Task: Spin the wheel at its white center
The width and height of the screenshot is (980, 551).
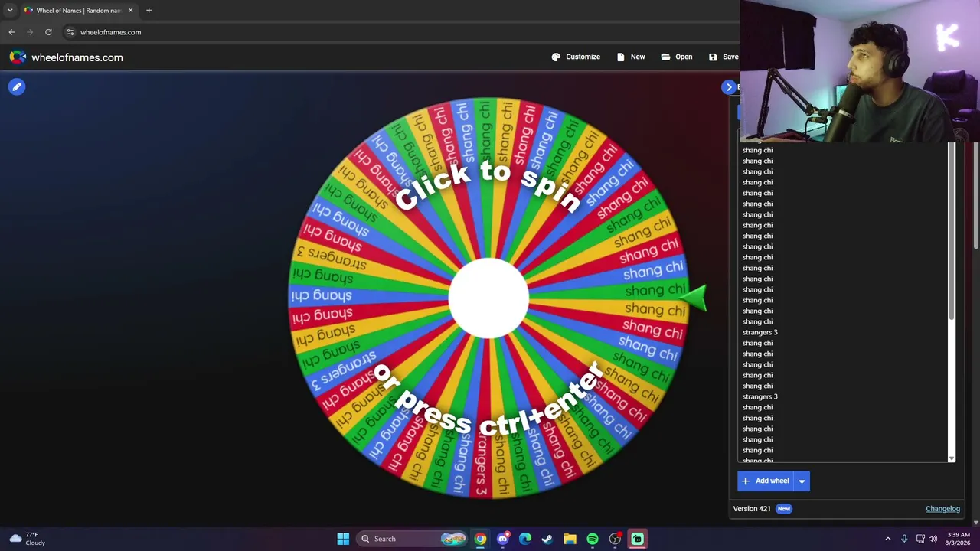Action: 488,298
